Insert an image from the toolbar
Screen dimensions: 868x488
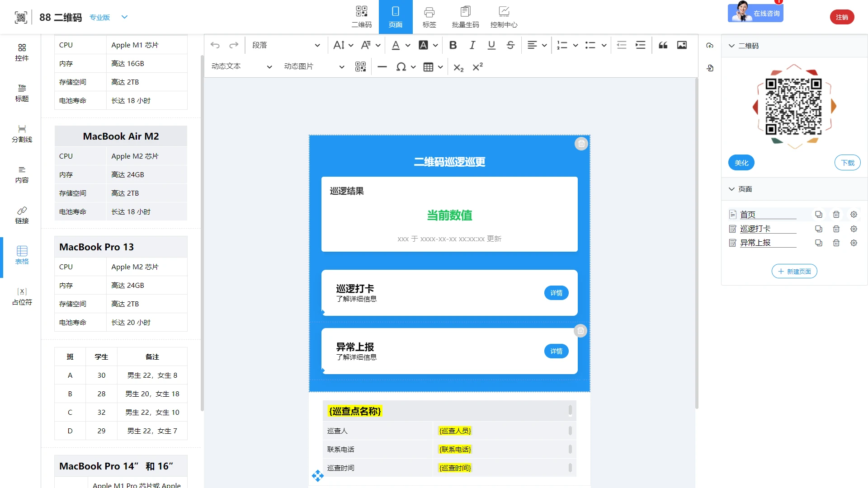pos(682,45)
